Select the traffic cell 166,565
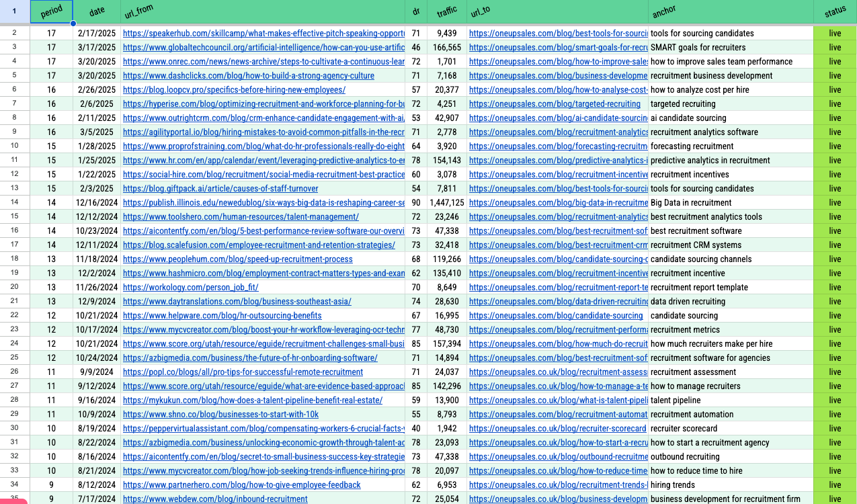This screenshot has height=504, width=857. (x=447, y=47)
